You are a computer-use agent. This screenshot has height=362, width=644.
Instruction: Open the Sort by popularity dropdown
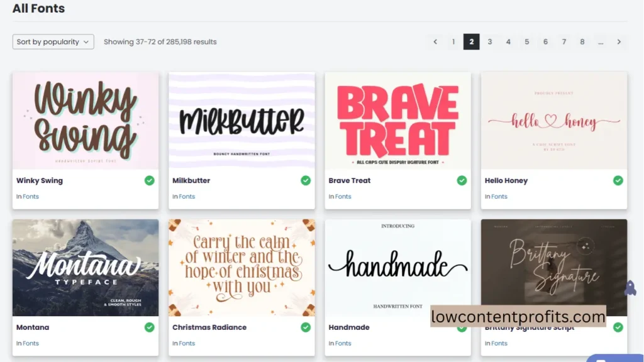pyautogui.click(x=53, y=42)
